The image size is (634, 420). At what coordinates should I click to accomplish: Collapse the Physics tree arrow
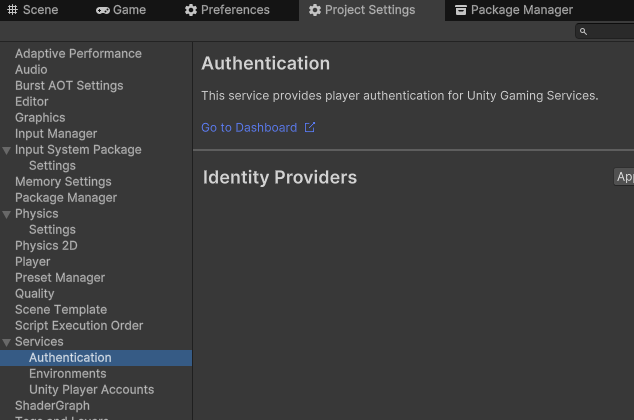[6, 215]
